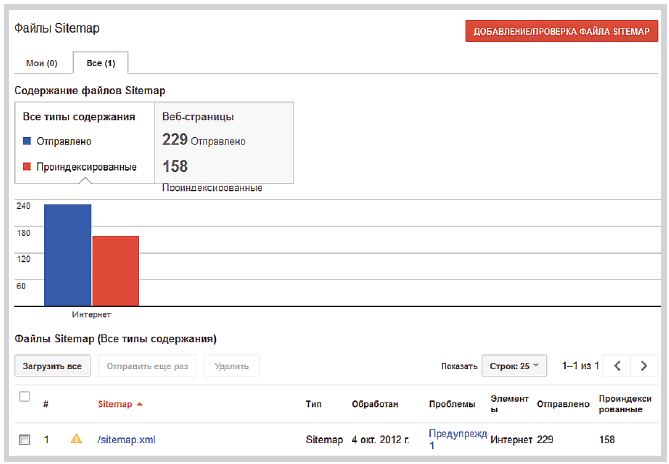Click the blue Отправлено legend square
Image resolution: width=669 pixels, height=464 pixels.
(x=27, y=141)
